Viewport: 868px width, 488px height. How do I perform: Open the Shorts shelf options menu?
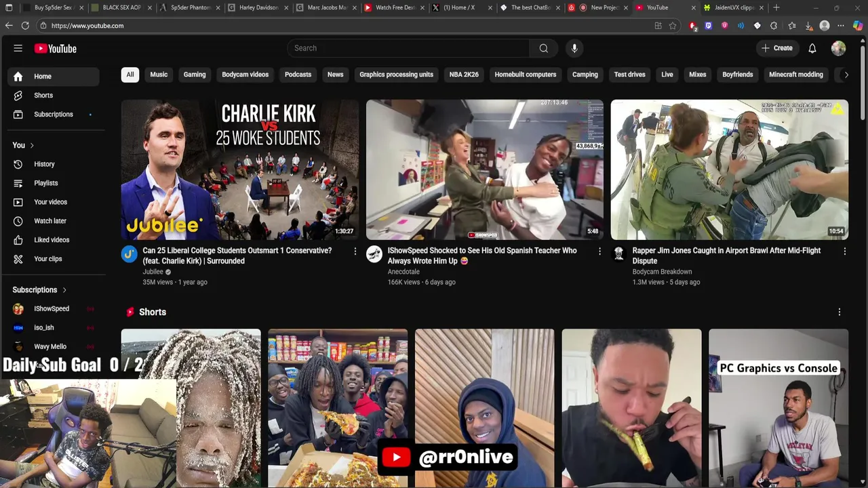click(x=840, y=312)
